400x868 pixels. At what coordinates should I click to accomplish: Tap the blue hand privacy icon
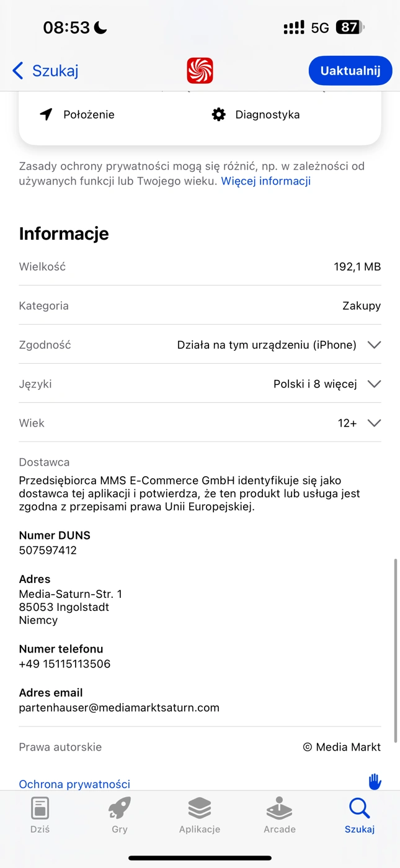(x=375, y=781)
